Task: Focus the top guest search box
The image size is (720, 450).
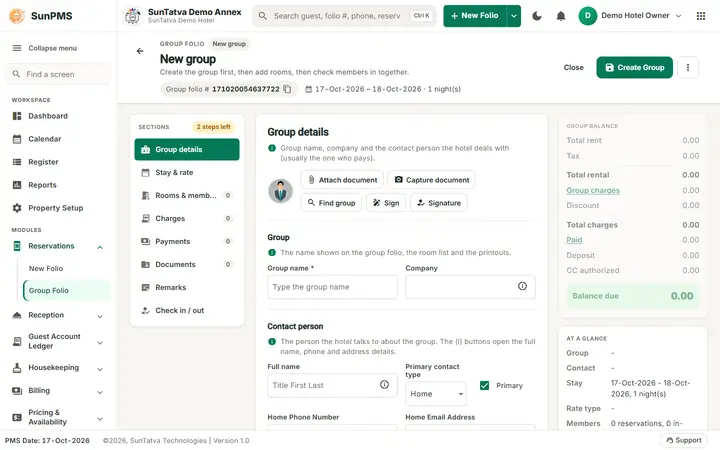Action: point(344,16)
